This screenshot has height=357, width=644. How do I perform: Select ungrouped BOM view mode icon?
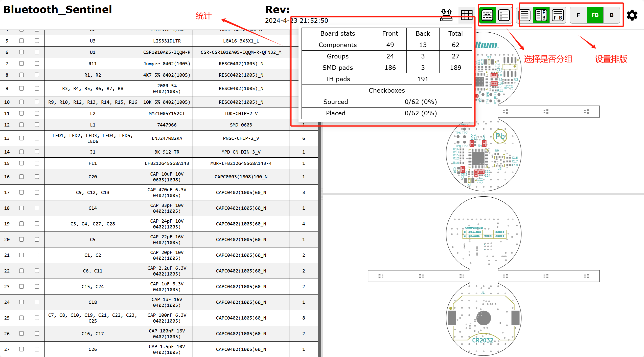504,15
